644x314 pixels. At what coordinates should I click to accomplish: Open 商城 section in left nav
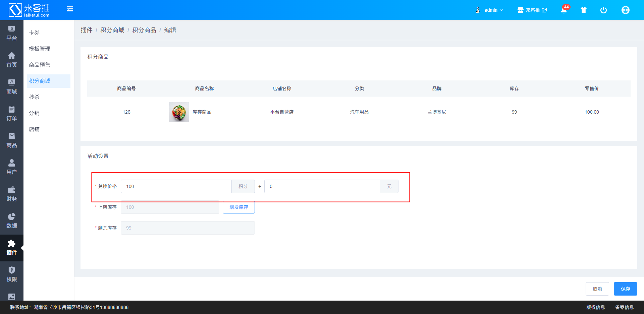(x=12, y=87)
